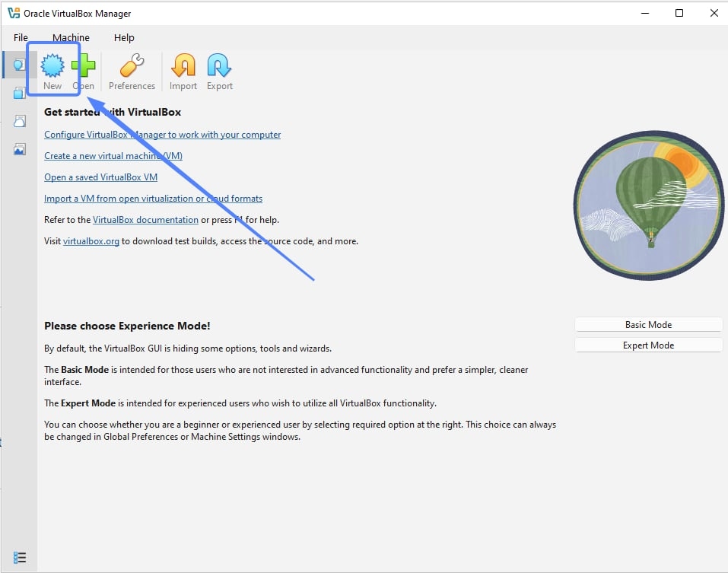This screenshot has height=573, width=728.
Task: Open Configure VirtualBox Manager link
Action: [163, 135]
